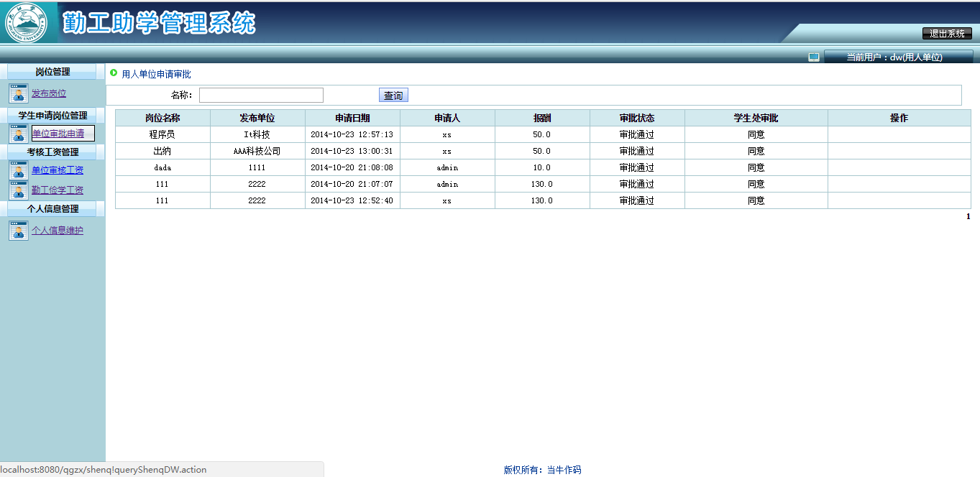Image resolution: width=980 pixels, height=477 pixels.
Task: Open the 勤工俭学工资 link
Action: [x=58, y=190]
